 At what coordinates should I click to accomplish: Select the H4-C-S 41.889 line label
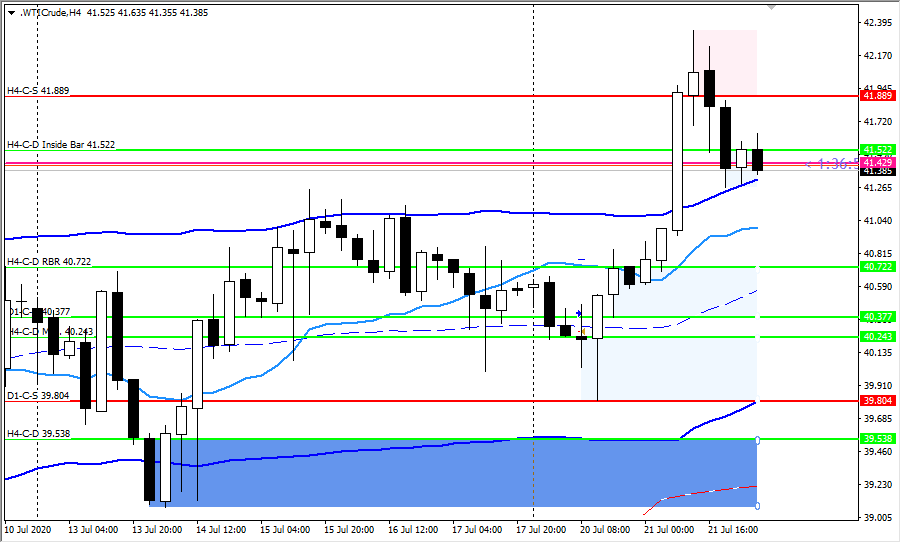(x=42, y=91)
